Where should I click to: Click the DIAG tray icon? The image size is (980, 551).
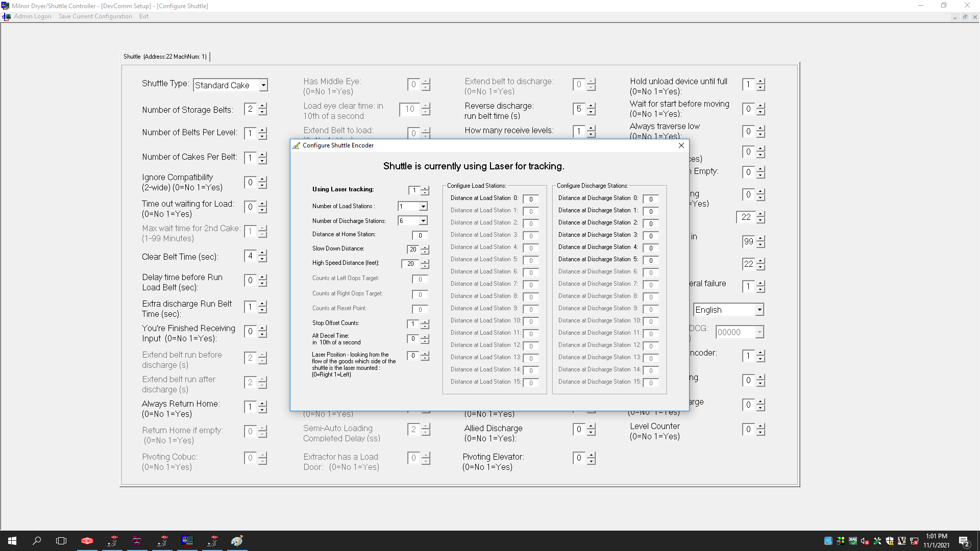(852, 541)
